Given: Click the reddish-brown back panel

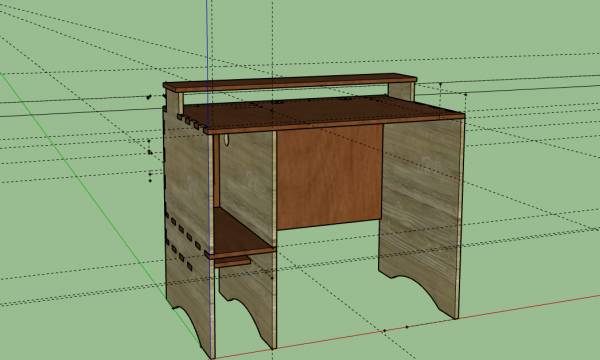Looking at the screenshot, I should [329, 176].
